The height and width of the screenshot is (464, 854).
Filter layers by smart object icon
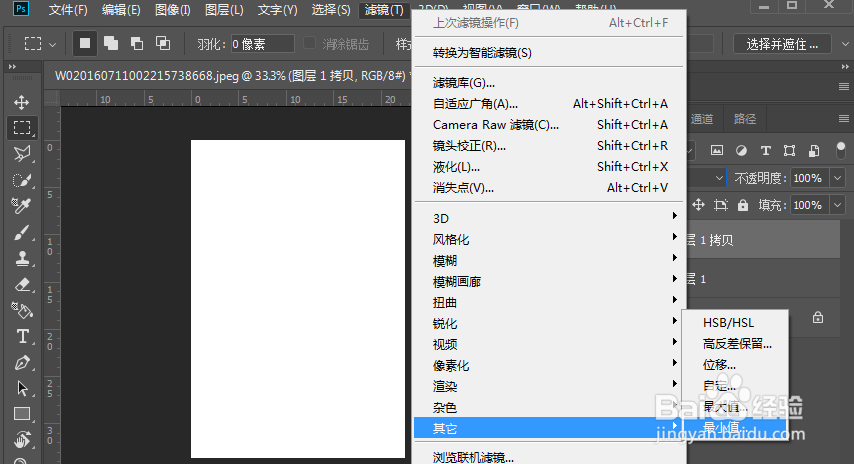tap(814, 151)
